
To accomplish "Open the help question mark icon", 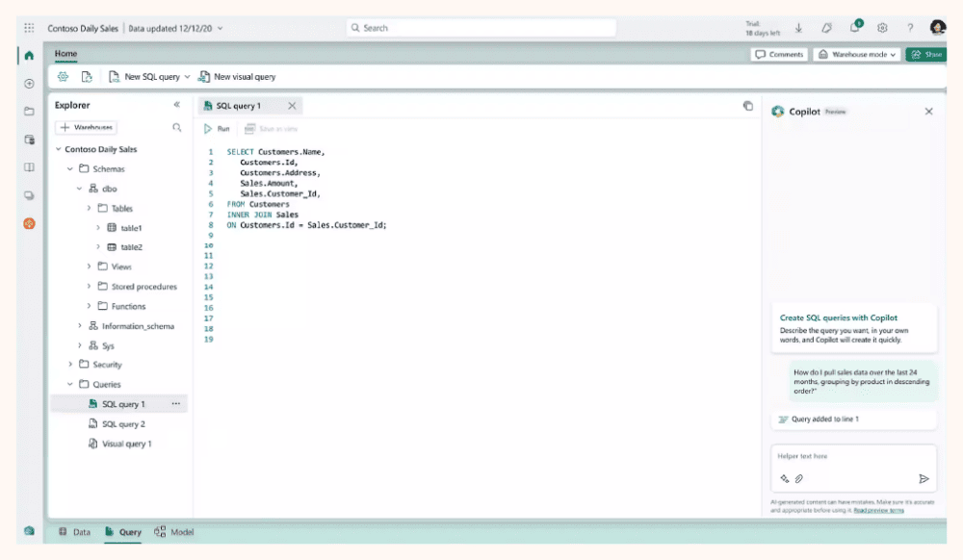I will (x=910, y=28).
